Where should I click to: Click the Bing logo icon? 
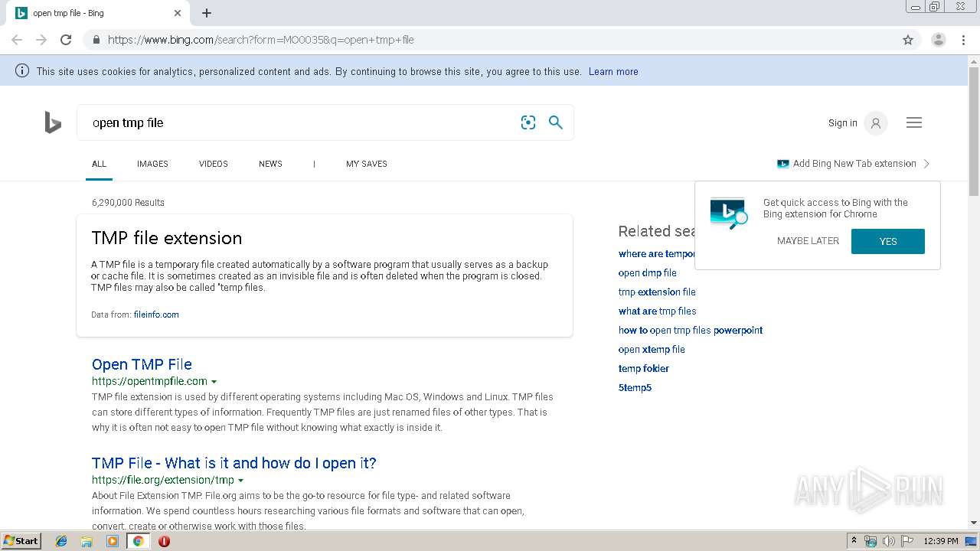[53, 122]
